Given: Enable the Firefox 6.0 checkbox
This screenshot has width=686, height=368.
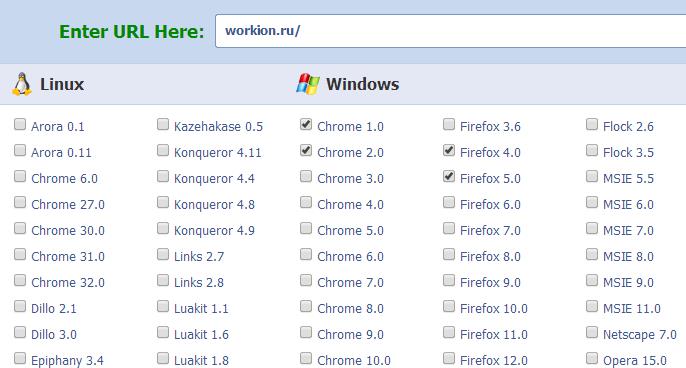Looking at the screenshot, I should [449, 202].
